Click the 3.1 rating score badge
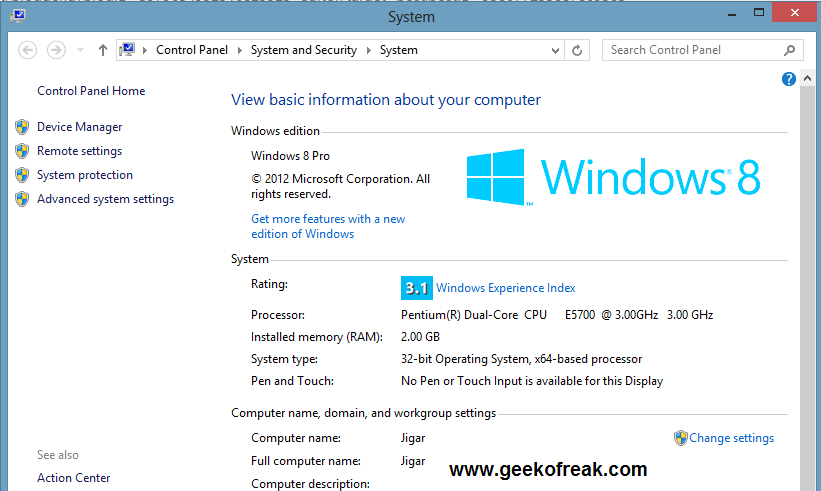The height and width of the screenshot is (491, 821). pos(417,288)
